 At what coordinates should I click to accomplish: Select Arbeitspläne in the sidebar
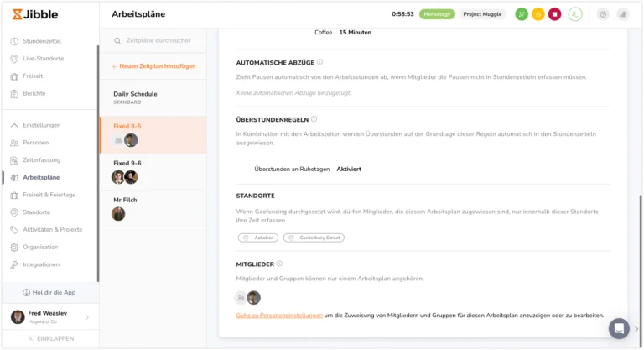pyautogui.click(x=41, y=177)
